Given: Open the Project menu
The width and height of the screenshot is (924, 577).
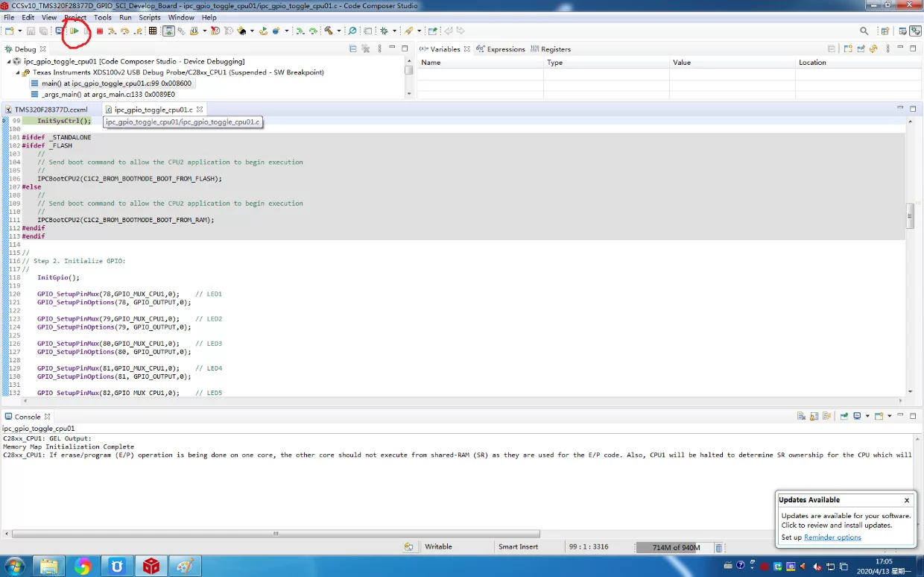Looking at the screenshot, I should [x=75, y=17].
